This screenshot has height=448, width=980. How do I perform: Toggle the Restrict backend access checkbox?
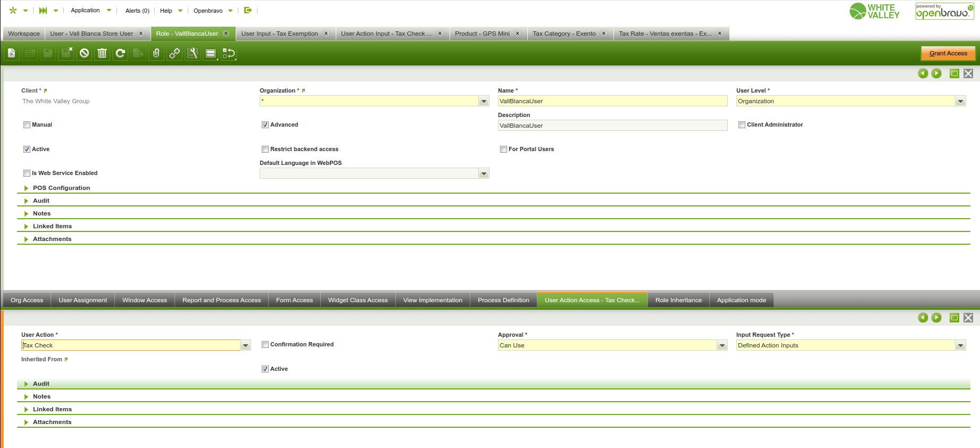click(x=265, y=150)
